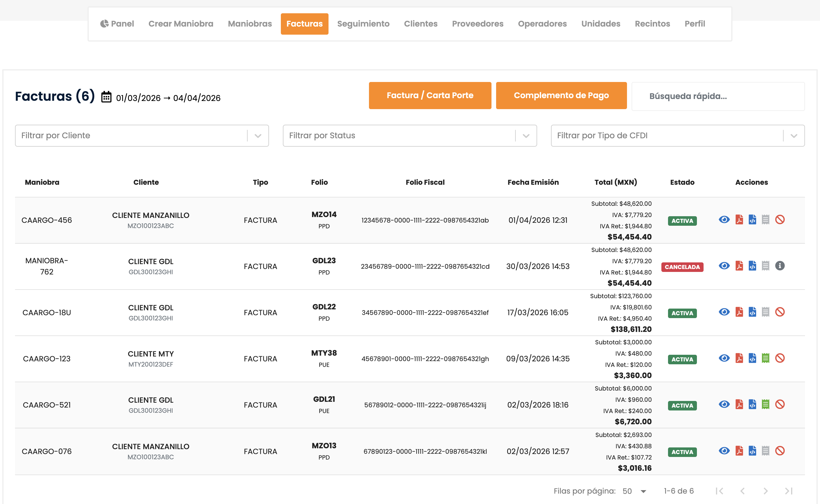Open cancellation info for invoice GDL23
Viewport: 820px width, 504px height.
click(780, 266)
